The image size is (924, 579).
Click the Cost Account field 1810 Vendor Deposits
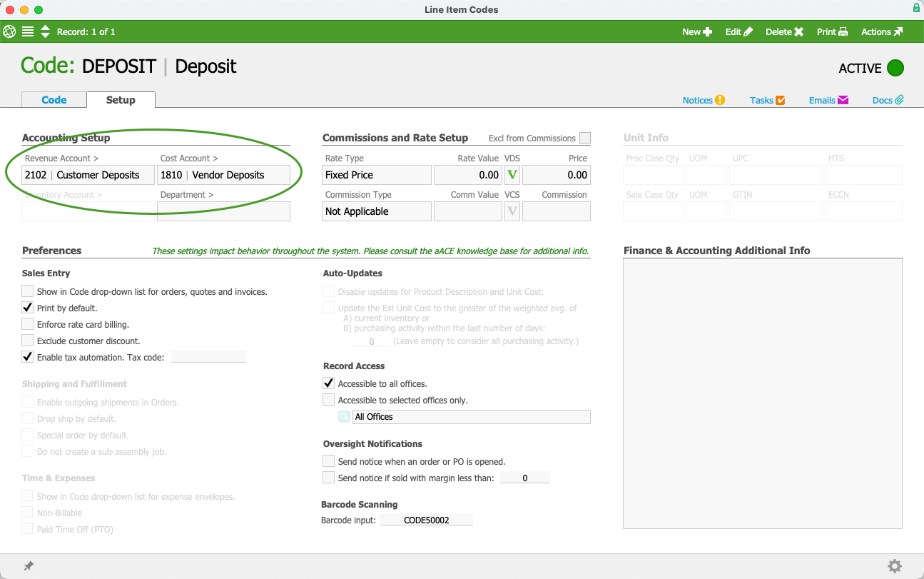point(224,175)
